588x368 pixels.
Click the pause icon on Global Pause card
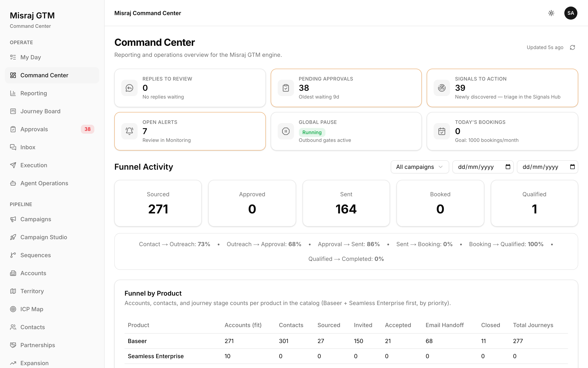point(286,131)
